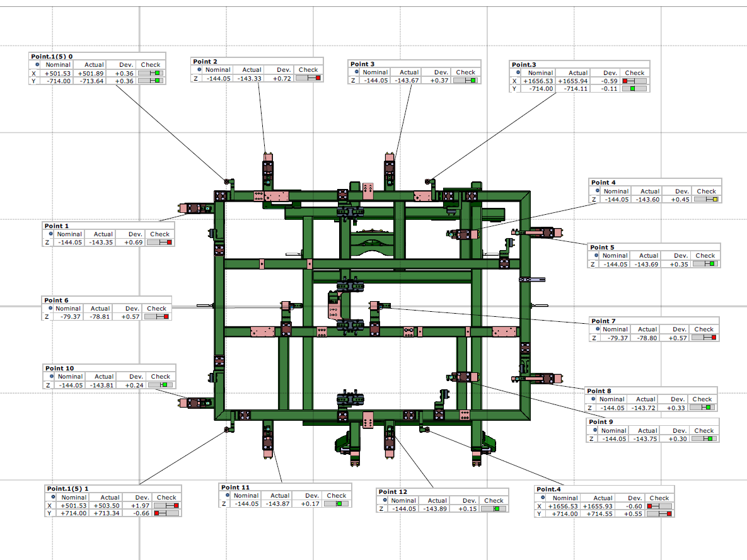The image size is (747, 560).
Task: Select the actual value -78.80 in Point 7
Action: click(x=647, y=338)
